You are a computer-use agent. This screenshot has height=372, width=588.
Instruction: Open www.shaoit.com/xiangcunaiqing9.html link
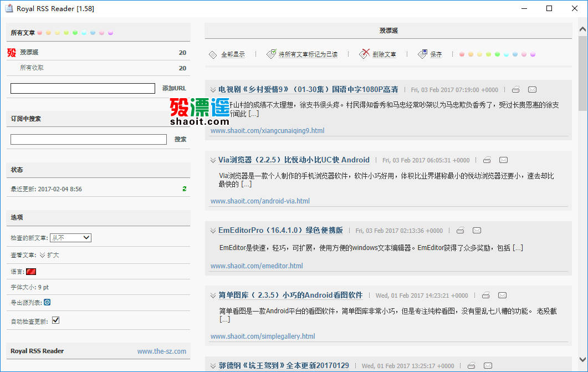[267, 130]
